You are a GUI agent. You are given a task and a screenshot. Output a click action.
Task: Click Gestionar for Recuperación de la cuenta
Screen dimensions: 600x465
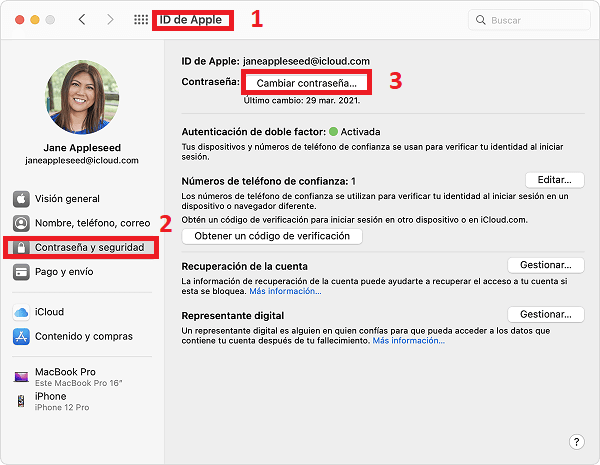click(x=546, y=265)
